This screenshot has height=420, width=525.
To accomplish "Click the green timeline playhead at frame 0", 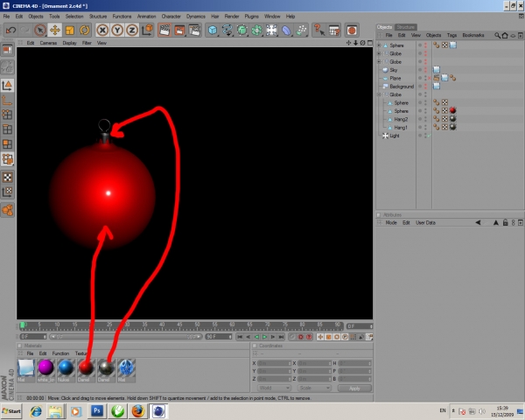I will (x=23, y=325).
